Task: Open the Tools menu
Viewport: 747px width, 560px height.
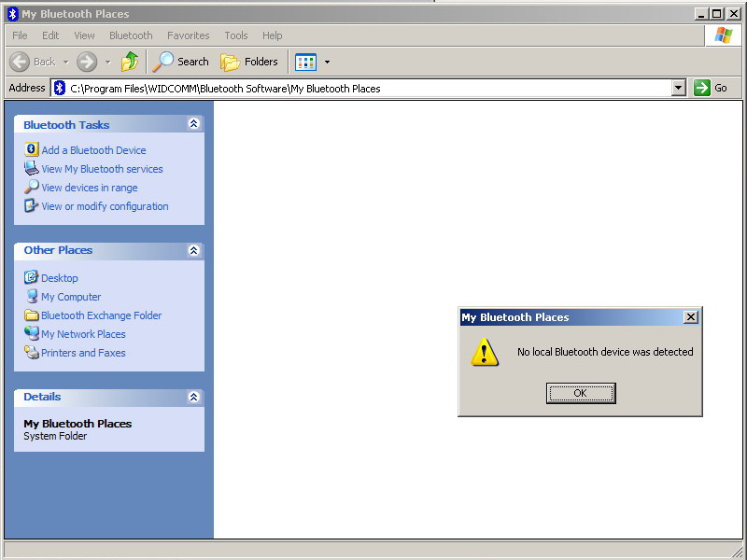Action: pyautogui.click(x=236, y=35)
